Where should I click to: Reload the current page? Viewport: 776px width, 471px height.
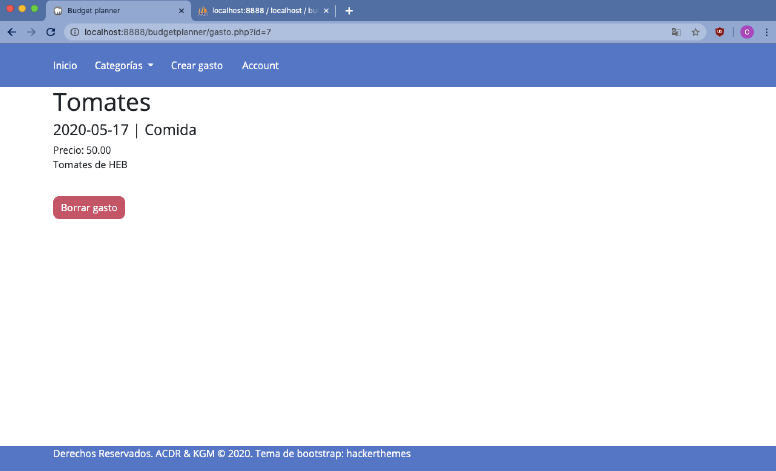point(51,32)
